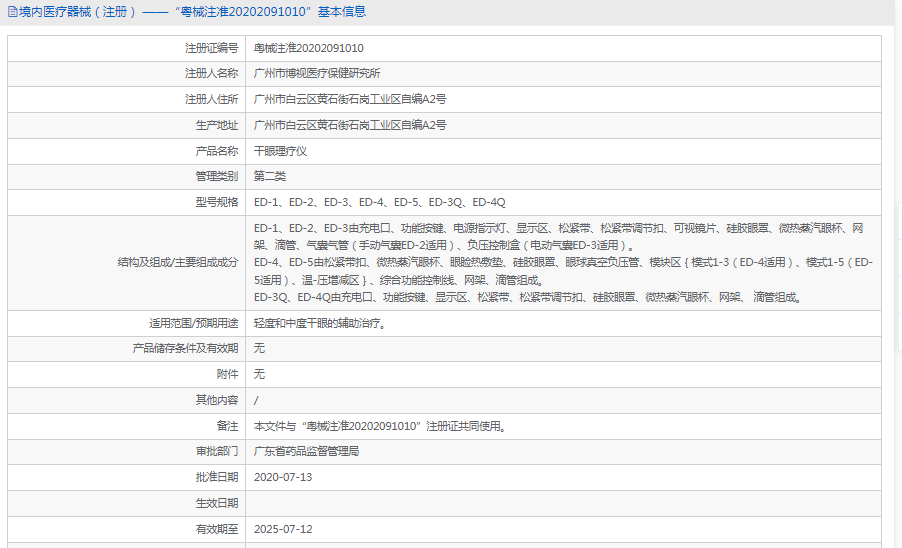
Task: Click intended use text 轻度和中度干眼的辅助治疗
Action: [320, 324]
